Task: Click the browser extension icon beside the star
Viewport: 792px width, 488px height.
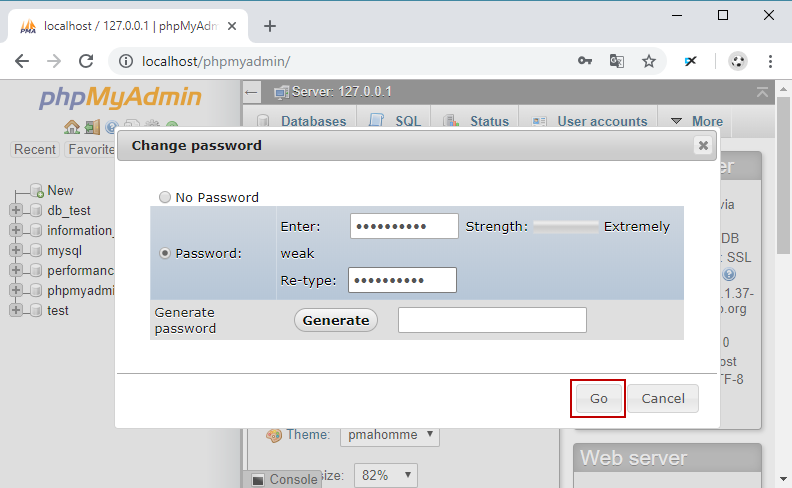Action: [690, 61]
